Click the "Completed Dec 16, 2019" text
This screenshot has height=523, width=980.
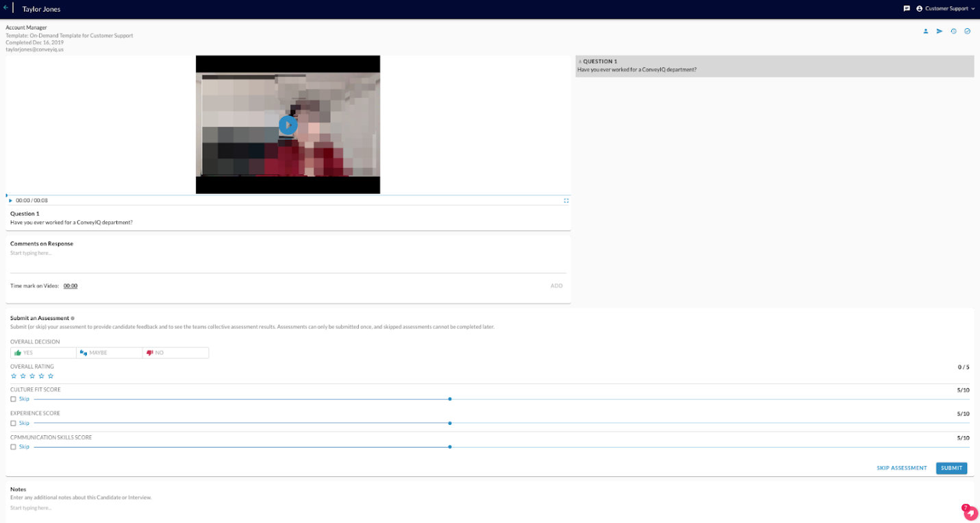point(34,42)
